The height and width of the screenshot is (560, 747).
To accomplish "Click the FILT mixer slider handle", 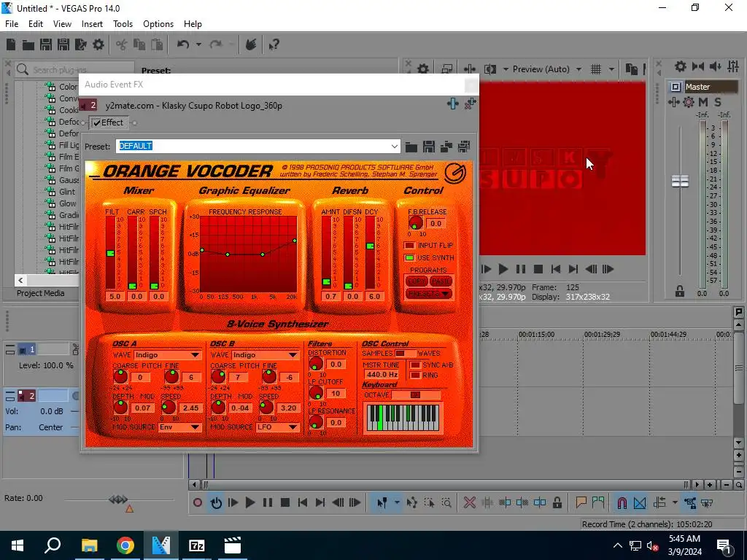I will 111,253.
